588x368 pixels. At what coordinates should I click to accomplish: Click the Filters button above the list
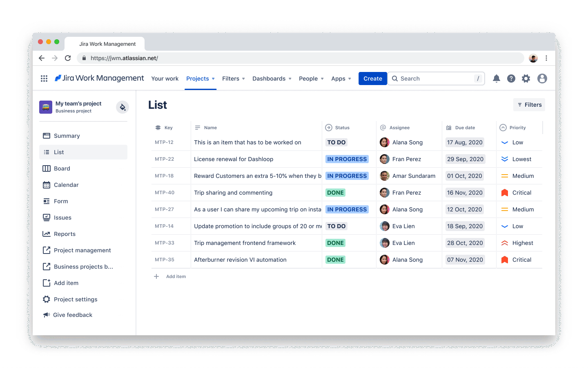529,105
